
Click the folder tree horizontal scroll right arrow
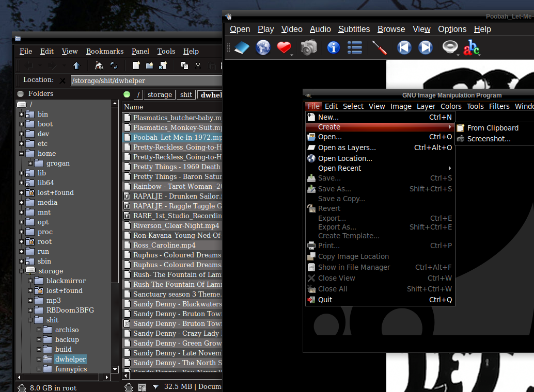pos(107,377)
